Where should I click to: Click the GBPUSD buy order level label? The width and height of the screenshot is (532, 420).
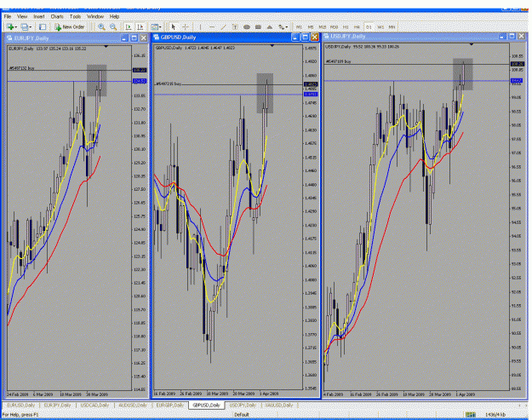click(x=169, y=83)
